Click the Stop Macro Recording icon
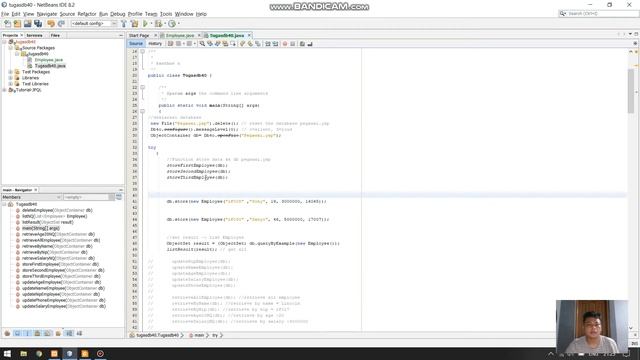 pos(293,43)
